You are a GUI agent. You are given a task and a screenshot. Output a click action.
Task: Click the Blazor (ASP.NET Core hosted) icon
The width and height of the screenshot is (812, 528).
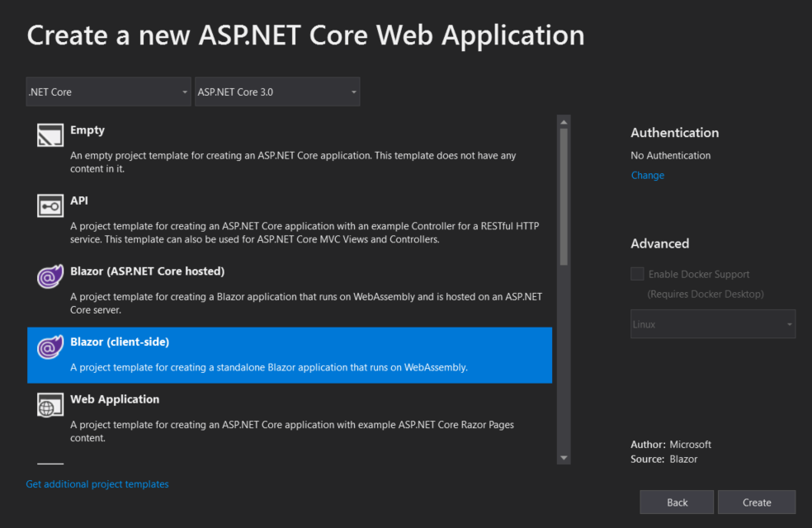(50, 276)
